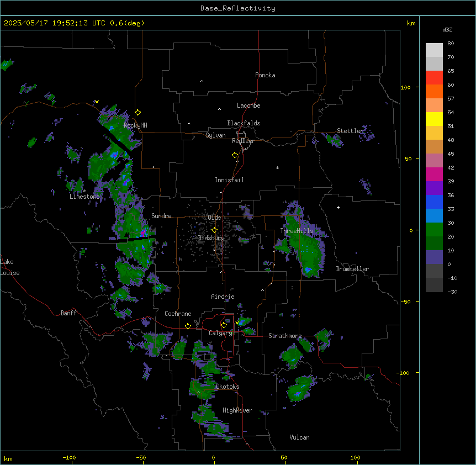This screenshot has height=465, width=476.
Task: Click the Didsbury label
Action: (x=211, y=238)
